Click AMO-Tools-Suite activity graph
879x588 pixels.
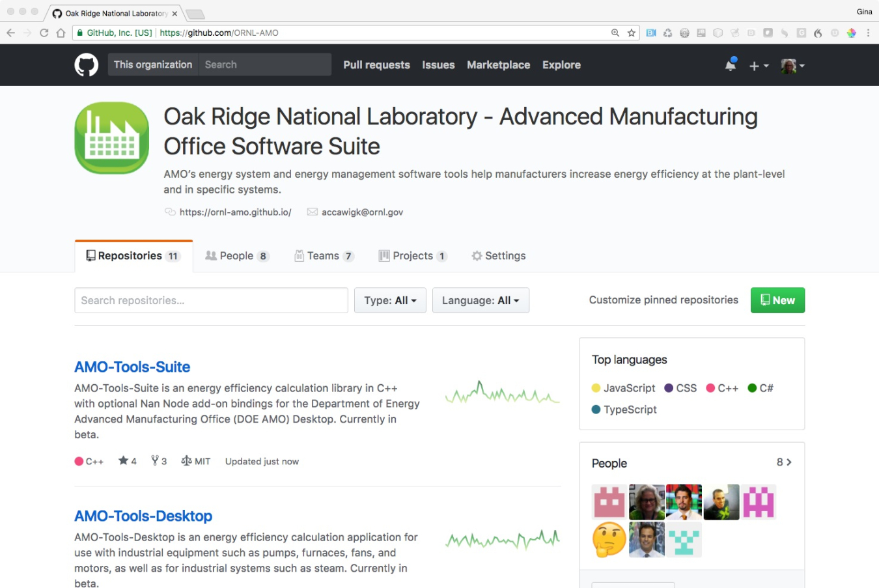click(503, 392)
